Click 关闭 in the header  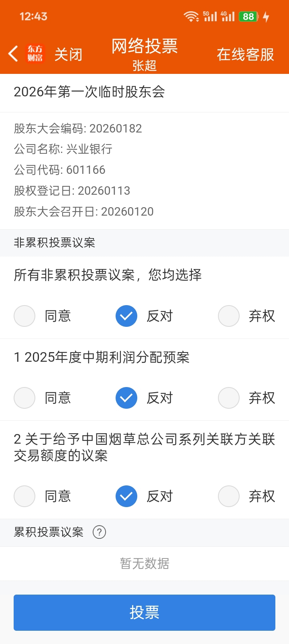point(68,54)
